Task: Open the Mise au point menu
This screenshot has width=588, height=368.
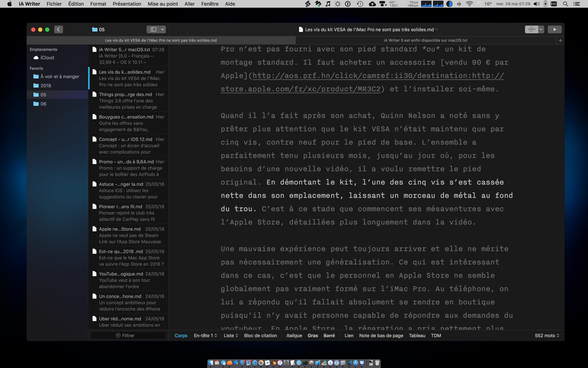Action: click(x=163, y=4)
